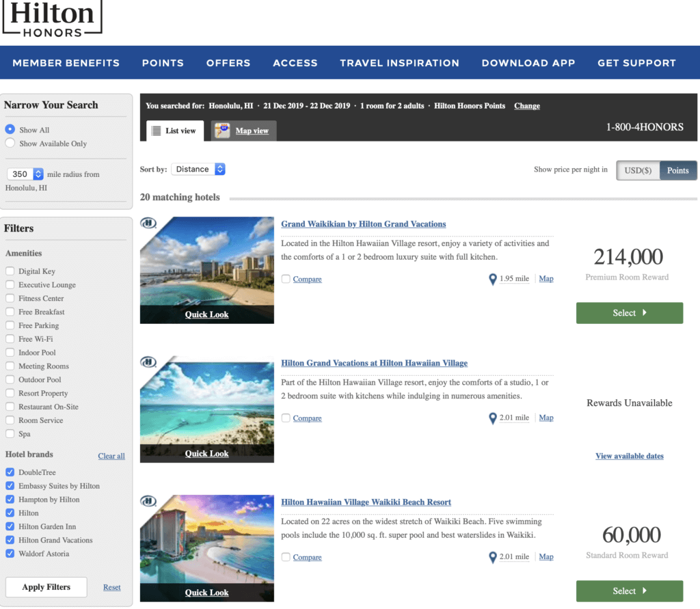700x609 pixels.
Task: Check the Resort Property filter
Action: click(10, 393)
